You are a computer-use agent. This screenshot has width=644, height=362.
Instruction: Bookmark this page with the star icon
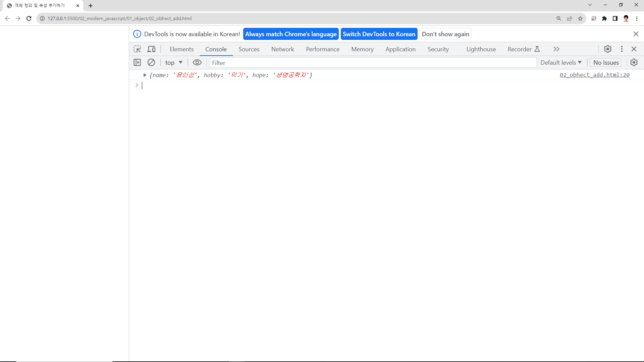coord(580,18)
